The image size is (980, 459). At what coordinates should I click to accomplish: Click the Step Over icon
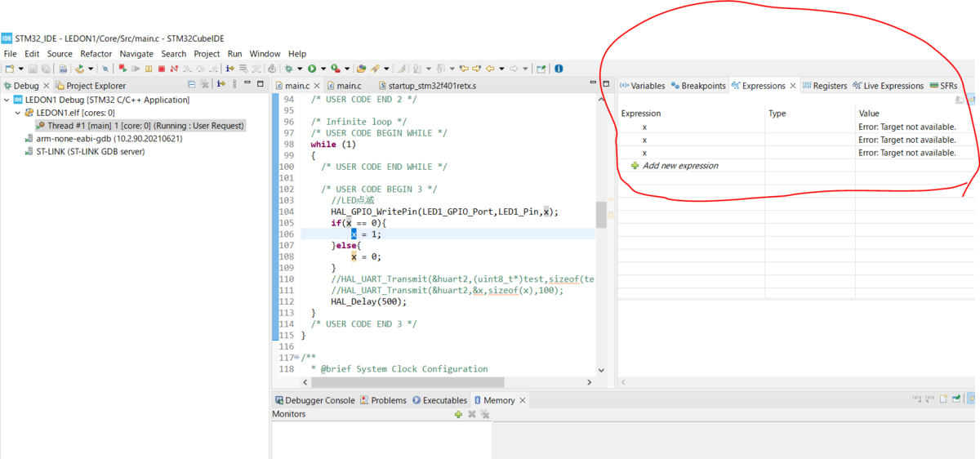pyautogui.click(x=200, y=69)
